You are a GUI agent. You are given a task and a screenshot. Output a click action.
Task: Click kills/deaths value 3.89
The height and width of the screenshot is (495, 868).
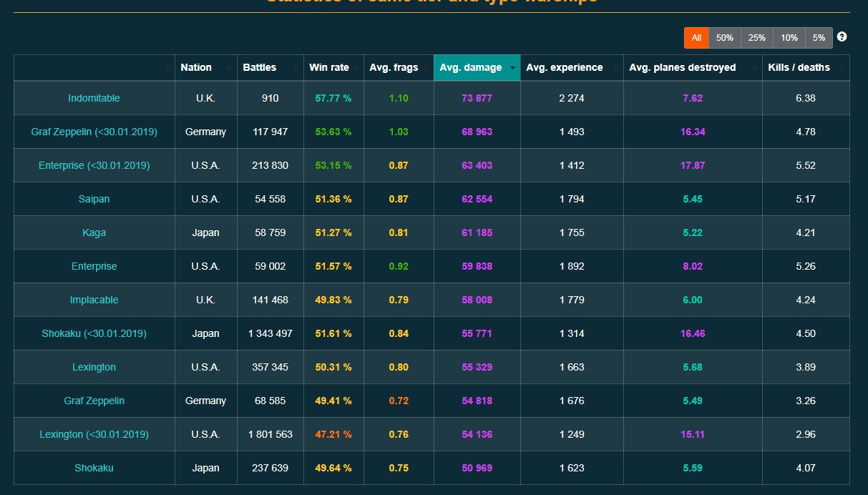806,367
